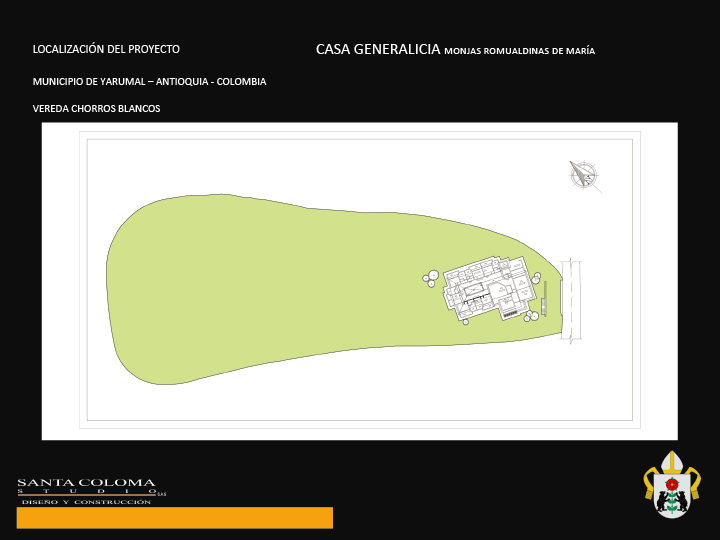Click the bishop coat of arms emblem
The height and width of the screenshot is (540, 720).
[x=672, y=484]
